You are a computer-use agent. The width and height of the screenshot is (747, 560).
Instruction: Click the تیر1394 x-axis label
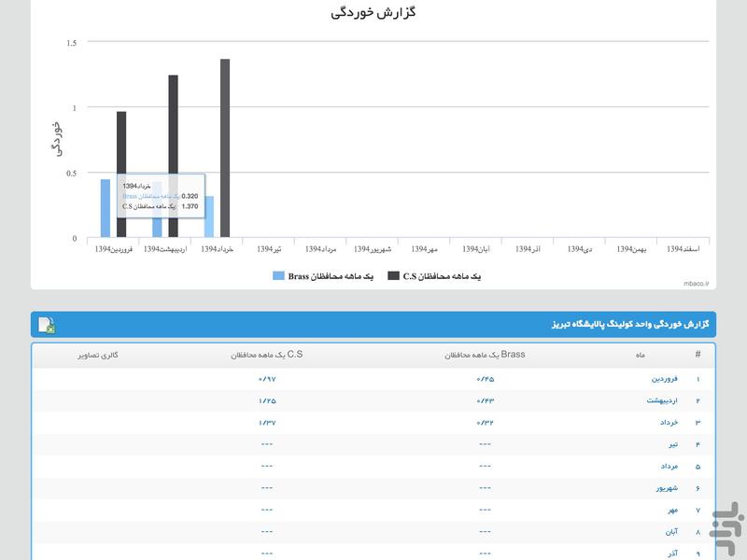point(269,249)
